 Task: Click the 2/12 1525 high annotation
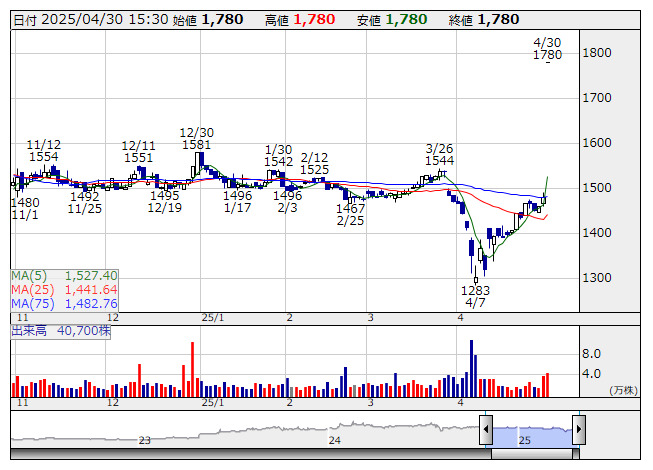tap(314, 164)
